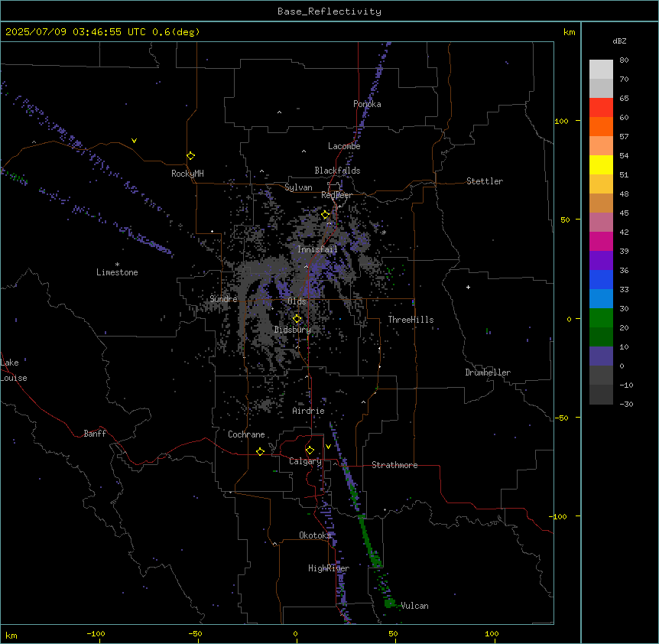Click the yellow diamond marker below Cochrane

point(260,451)
